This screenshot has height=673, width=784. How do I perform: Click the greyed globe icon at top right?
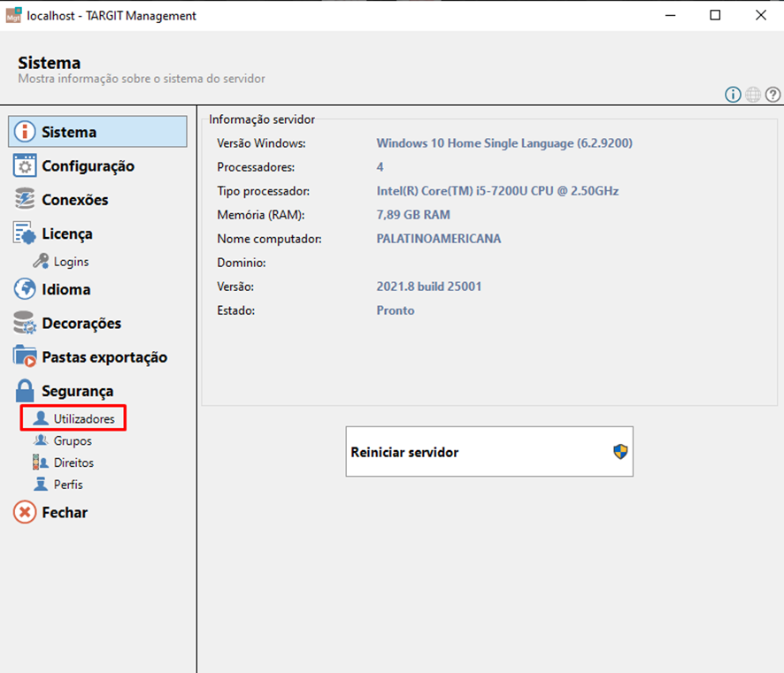pos(753,94)
